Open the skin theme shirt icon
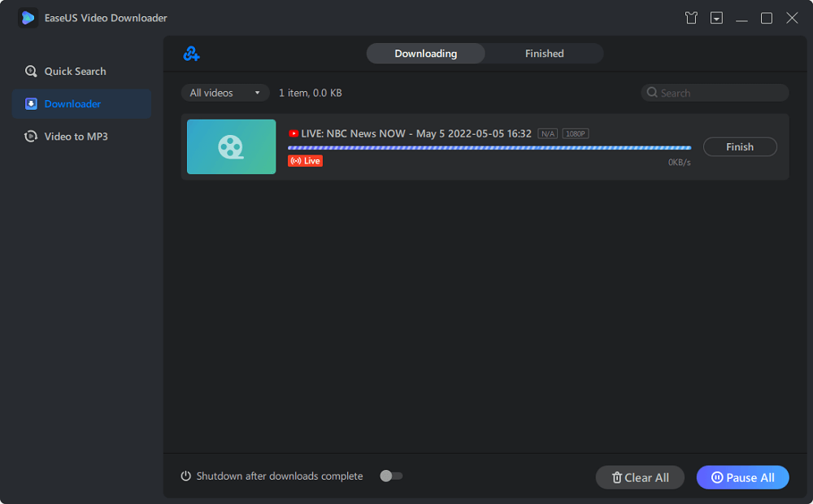 point(691,18)
